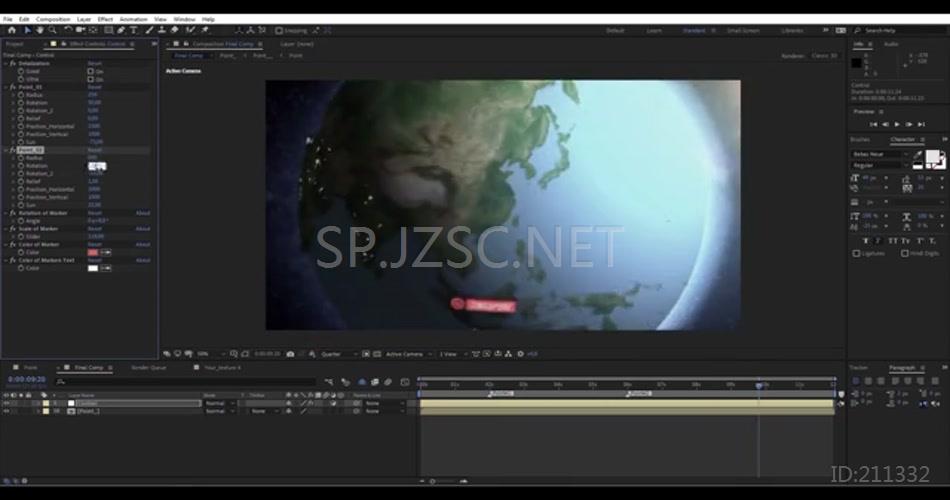This screenshot has width=950, height=500.
Task: Enable the Good detalization checkbox
Action: click(x=89, y=71)
